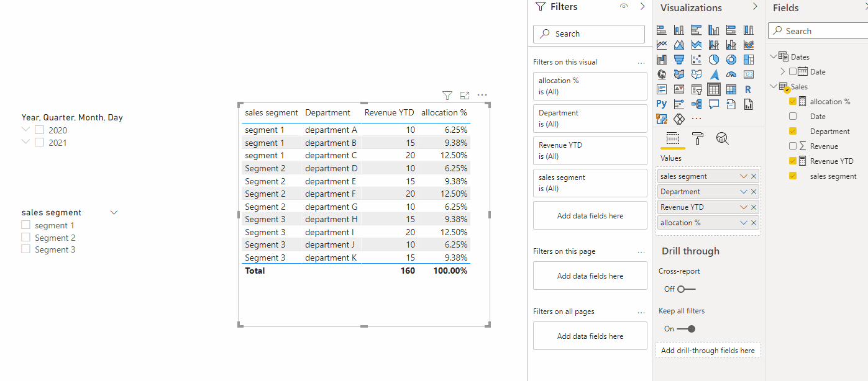Switch to the Fields well tab
Image resolution: width=868 pixels, height=381 pixels.
[x=672, y=138]
